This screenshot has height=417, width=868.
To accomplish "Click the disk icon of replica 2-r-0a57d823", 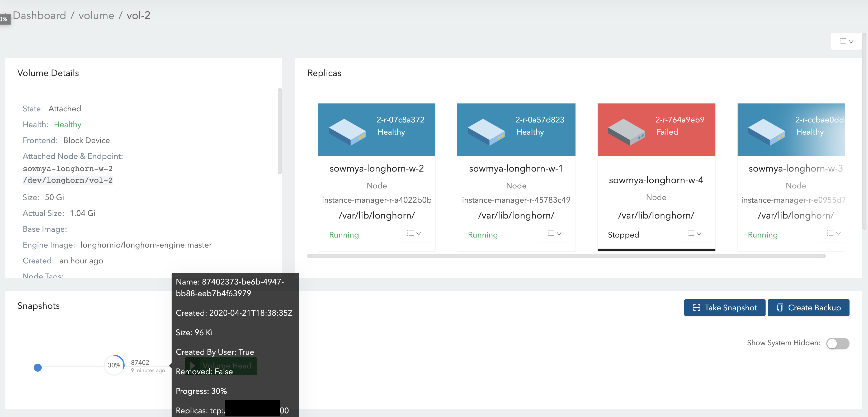I will 486,132.
